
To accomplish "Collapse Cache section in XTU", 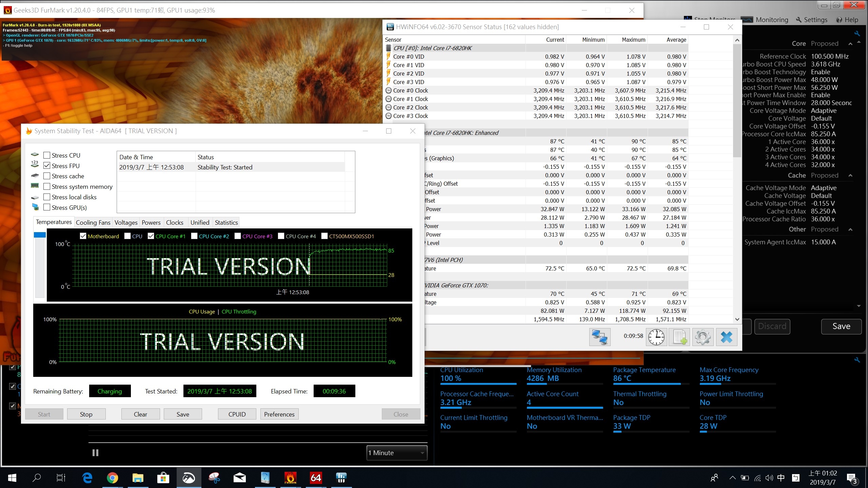I will (850, 176).
